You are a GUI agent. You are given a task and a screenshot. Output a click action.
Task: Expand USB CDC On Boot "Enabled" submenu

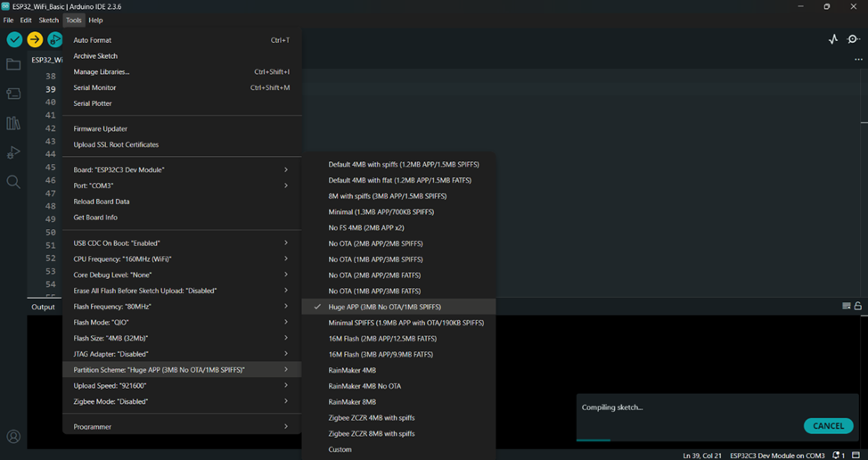point(182,243)
